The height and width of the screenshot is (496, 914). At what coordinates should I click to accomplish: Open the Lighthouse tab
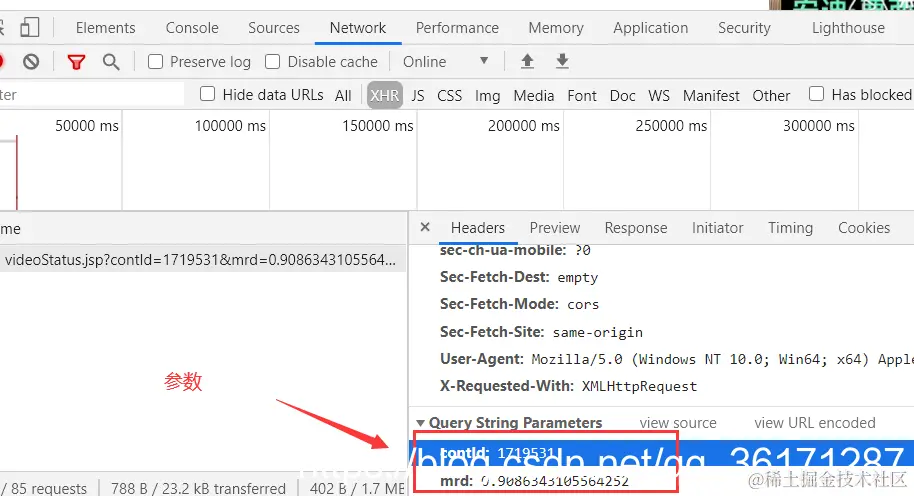coord(848,28)
